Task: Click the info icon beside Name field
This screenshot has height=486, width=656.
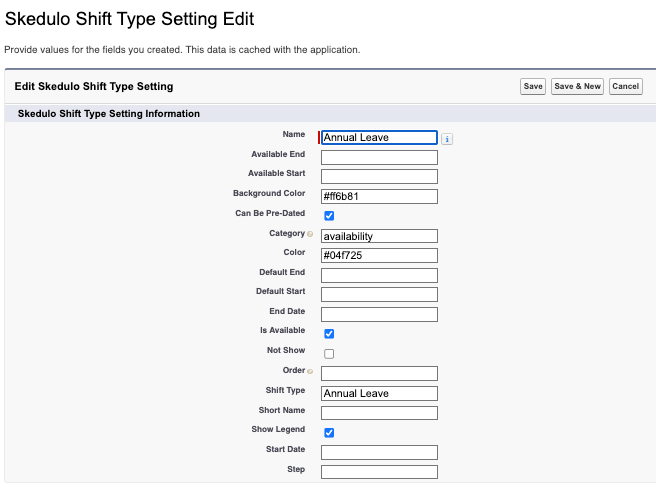Action: pyautogui.click(x=447, y=139)
